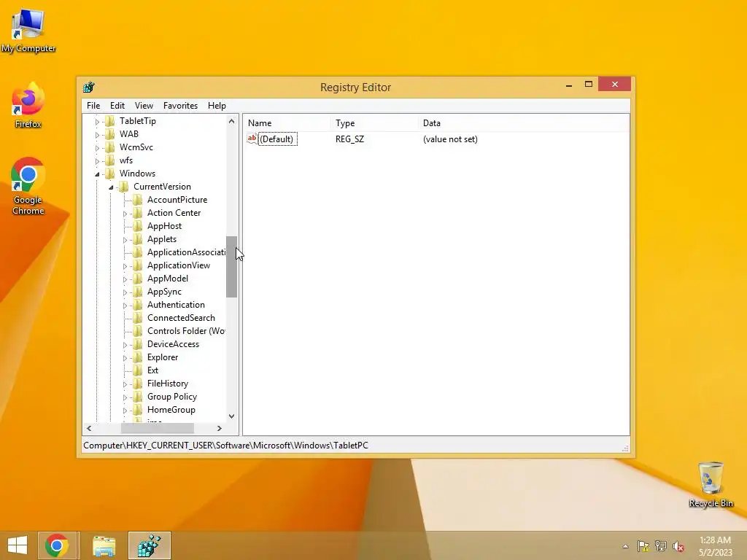Click the Windows key folder icon
The height and width of the screenshot is (560, 747).
110,174
